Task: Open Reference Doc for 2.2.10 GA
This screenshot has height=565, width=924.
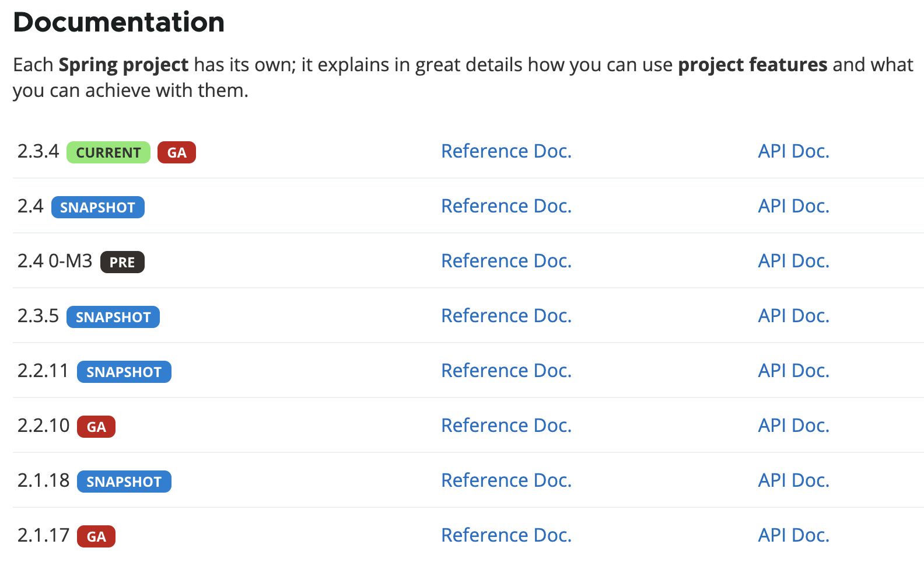Action: click(506, 426)
